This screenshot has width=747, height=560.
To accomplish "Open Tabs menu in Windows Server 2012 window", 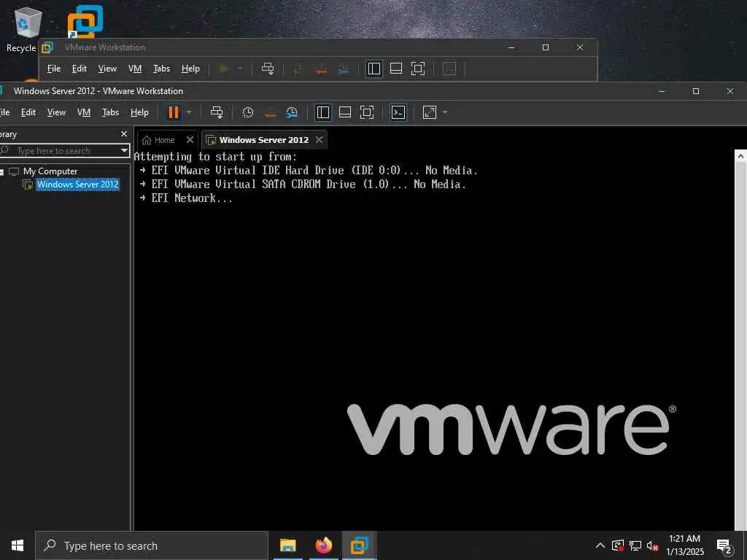I will (x=110, y=112).
